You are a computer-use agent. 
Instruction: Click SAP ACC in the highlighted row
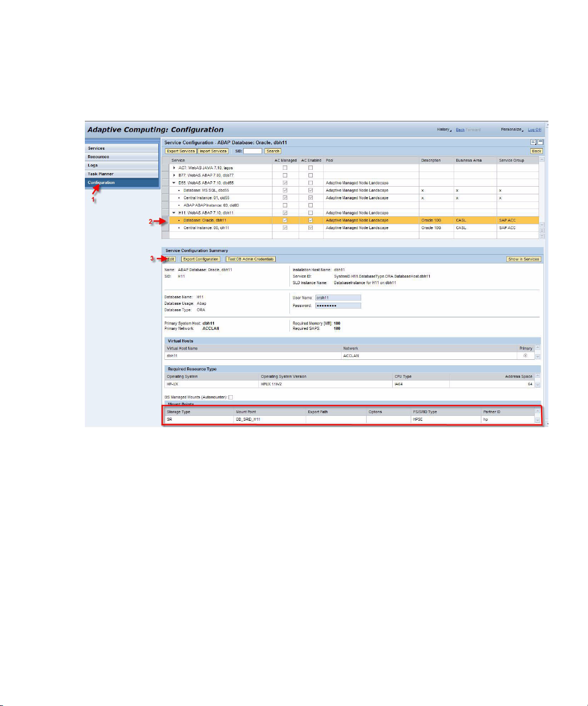(x=507, y=220)
